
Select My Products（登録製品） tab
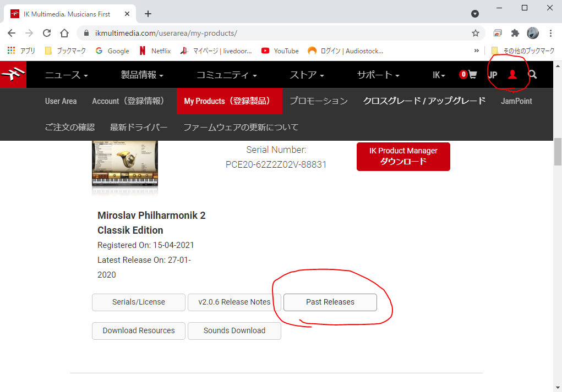click(x=230, y=101)
